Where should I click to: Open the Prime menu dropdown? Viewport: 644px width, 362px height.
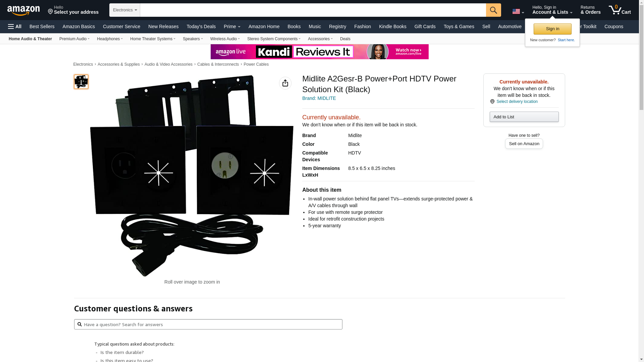point(232,26)
